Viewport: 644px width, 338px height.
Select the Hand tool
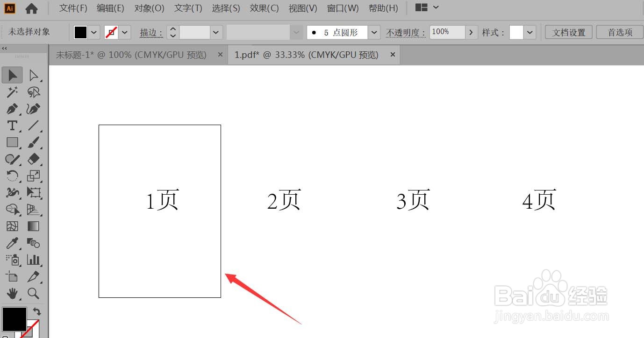12,294
